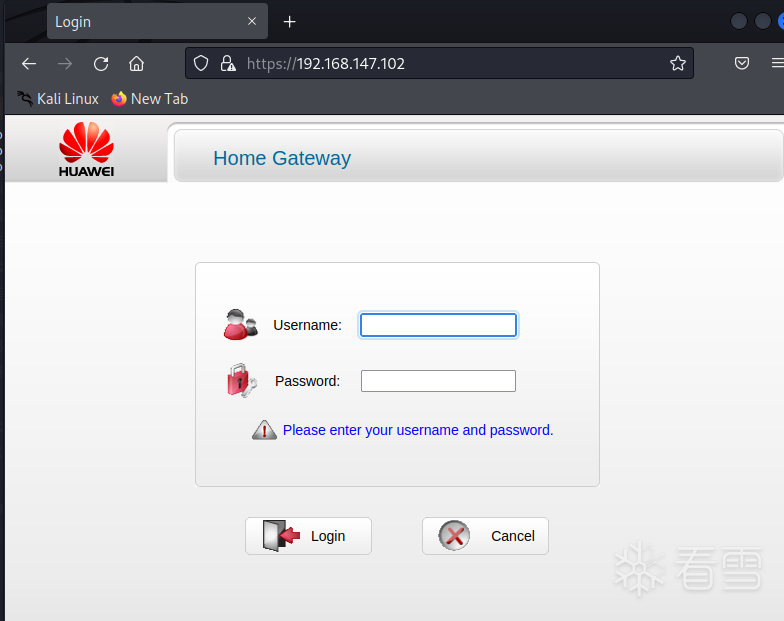Screen dimensions: 784x621
Task: Open the Pocket save icon
Action: coord(742,63)
